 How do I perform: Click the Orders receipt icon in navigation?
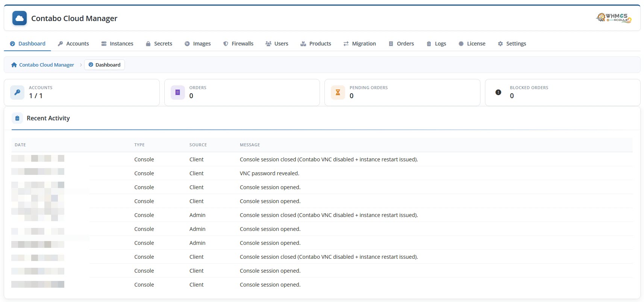(x=391, y=44)
